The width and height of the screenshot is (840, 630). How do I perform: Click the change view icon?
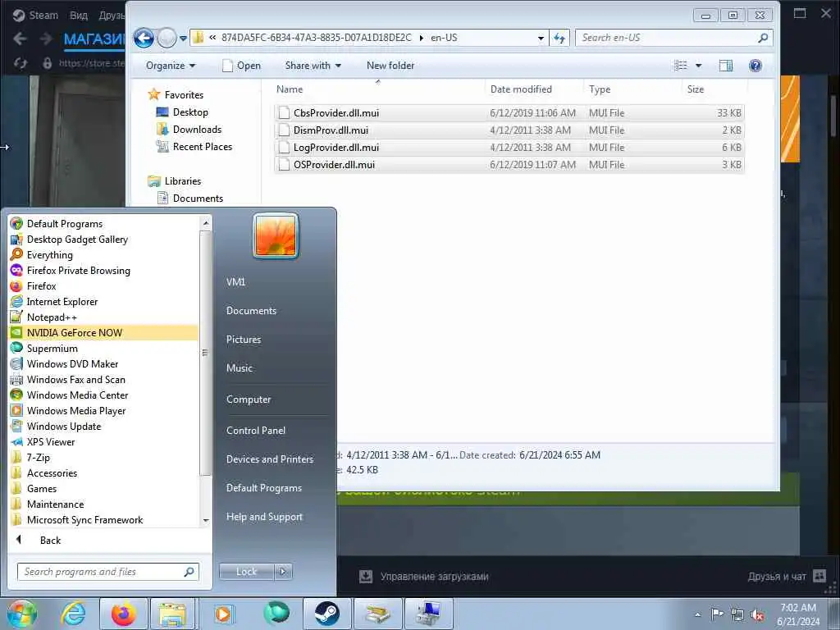(680, 66)
